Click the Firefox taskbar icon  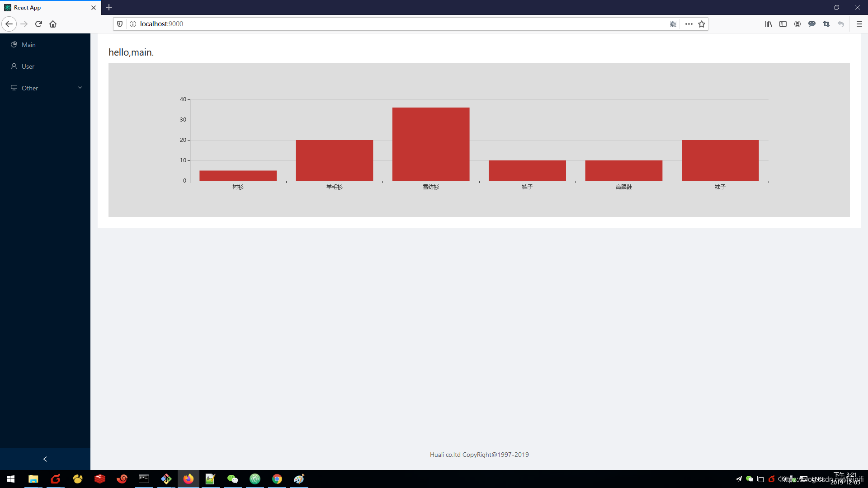[189, 479]
